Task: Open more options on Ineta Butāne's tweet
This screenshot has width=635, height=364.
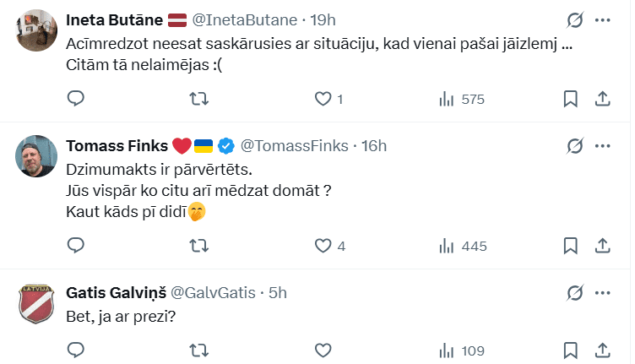Action: click(x=603, y=19)
